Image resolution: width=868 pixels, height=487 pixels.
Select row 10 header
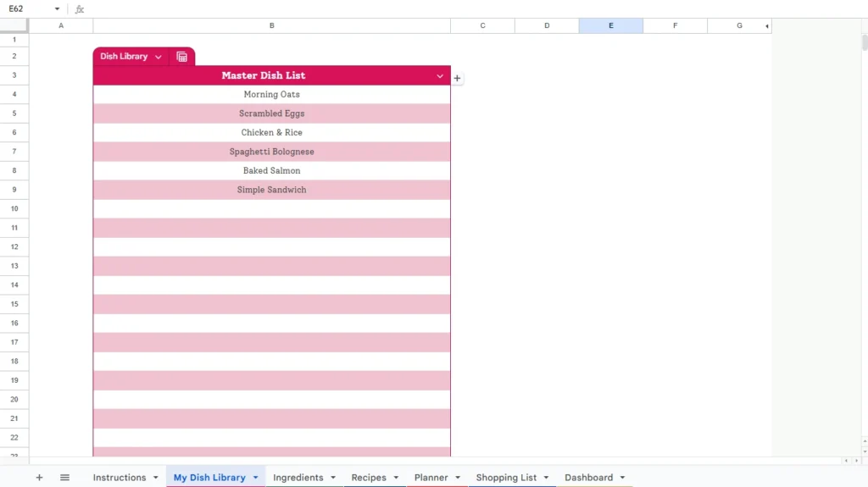click(x=14, y=208)
